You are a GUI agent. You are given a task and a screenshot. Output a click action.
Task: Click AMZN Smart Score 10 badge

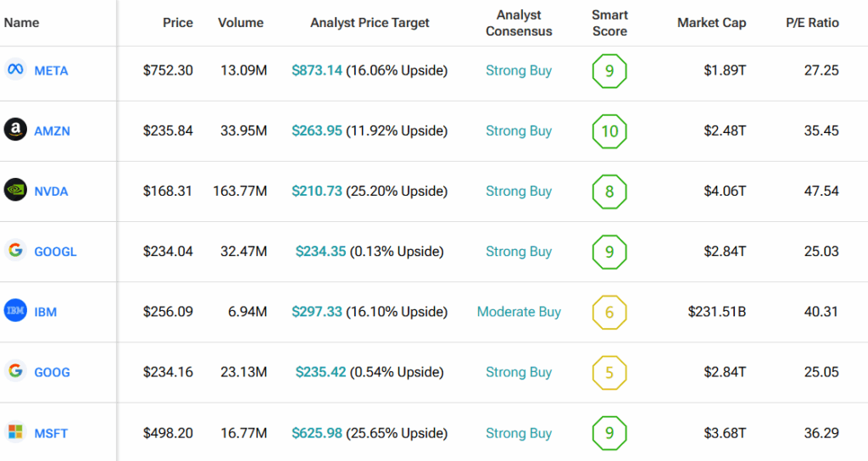609,131
